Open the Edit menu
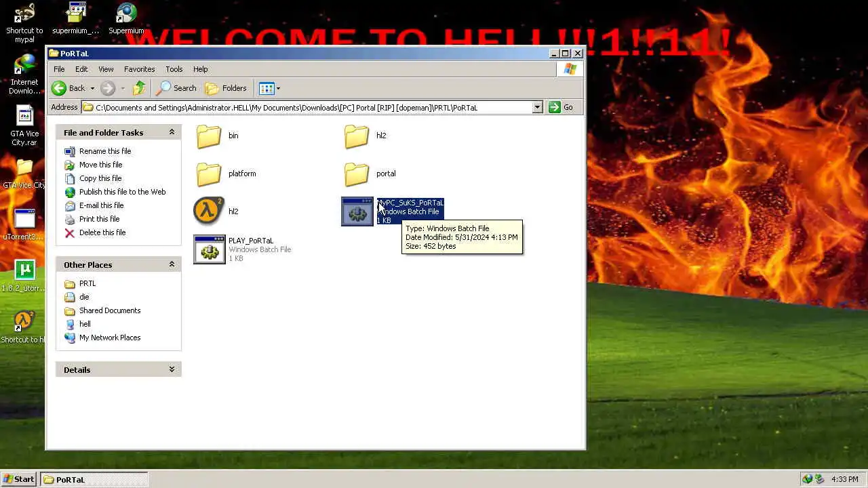Screen dimensions: 868x488 click(x=81, y=69)
